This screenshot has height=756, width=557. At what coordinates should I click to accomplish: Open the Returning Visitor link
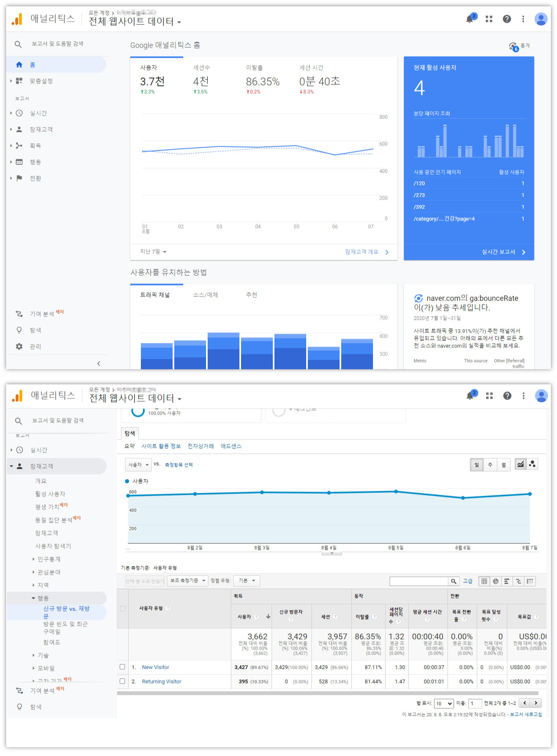[x=162, y=681]
